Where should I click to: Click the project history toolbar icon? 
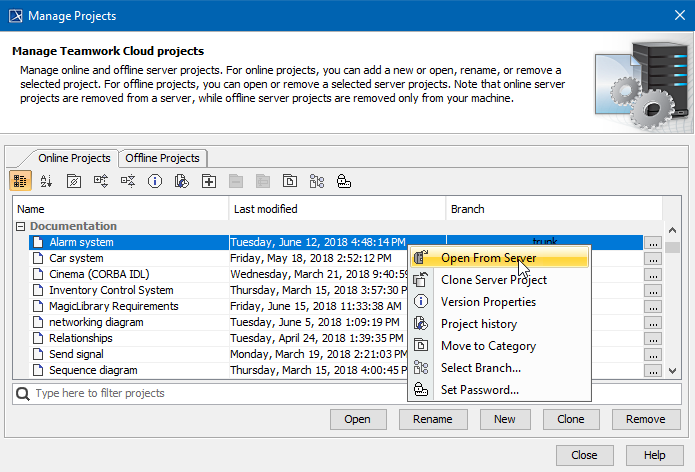(x=182, y=181)
